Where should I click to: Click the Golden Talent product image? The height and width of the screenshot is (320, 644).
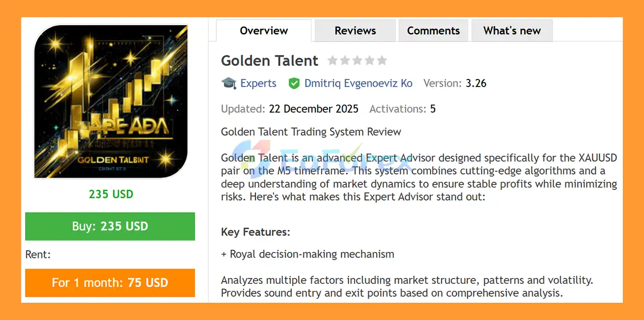tap(111, 102)
